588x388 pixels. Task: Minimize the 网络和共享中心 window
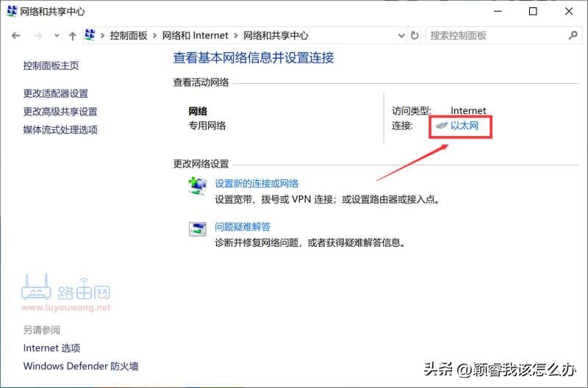[x=498, y=11]
